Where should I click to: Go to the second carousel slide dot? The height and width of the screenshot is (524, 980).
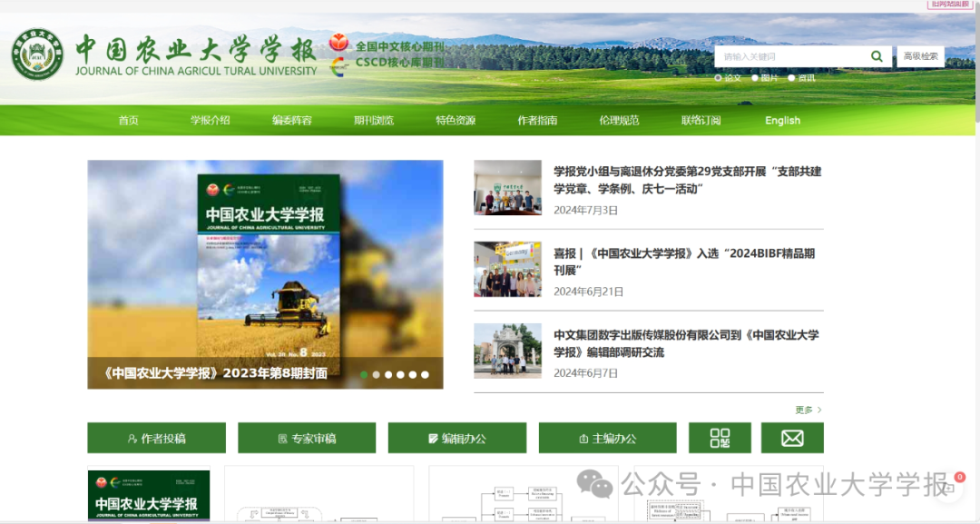(377, 374)
